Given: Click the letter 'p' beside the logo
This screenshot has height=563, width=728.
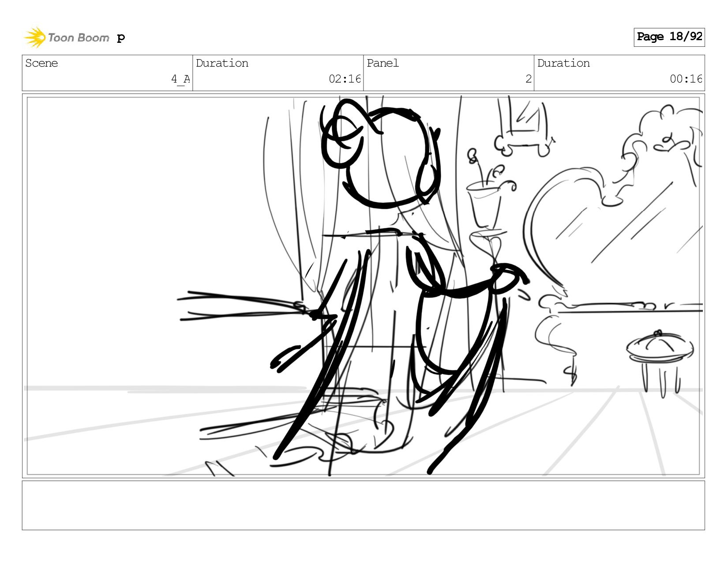Looking at the screenshot, I should pyautogui.click(x=121, y=38).
